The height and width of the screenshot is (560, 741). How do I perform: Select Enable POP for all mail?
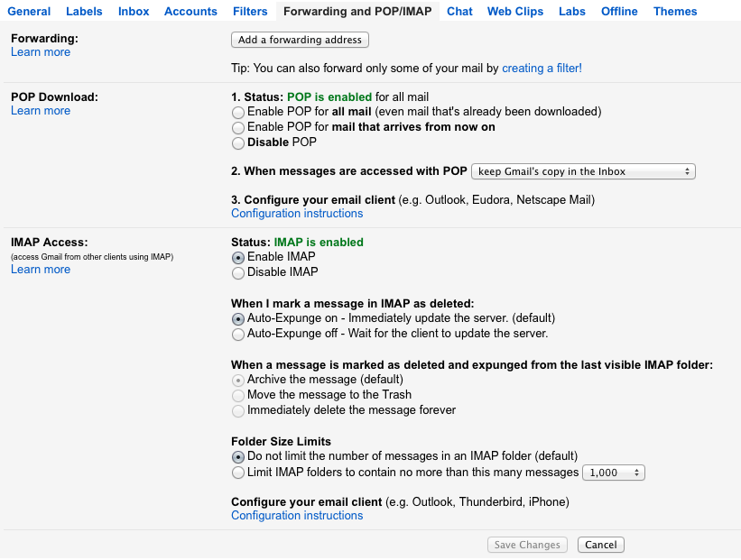(x=238, y=113)
